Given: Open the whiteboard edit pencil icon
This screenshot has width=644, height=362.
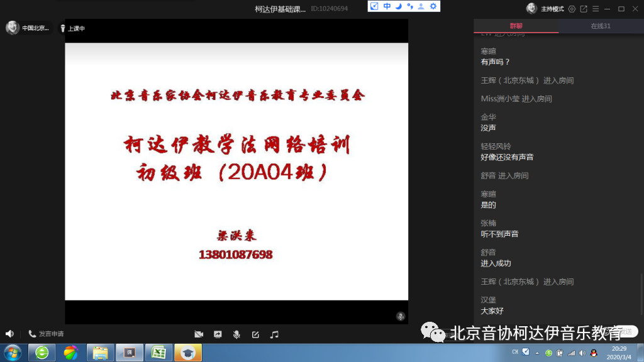Looking at the screenshot, I should tap(255, 334).
